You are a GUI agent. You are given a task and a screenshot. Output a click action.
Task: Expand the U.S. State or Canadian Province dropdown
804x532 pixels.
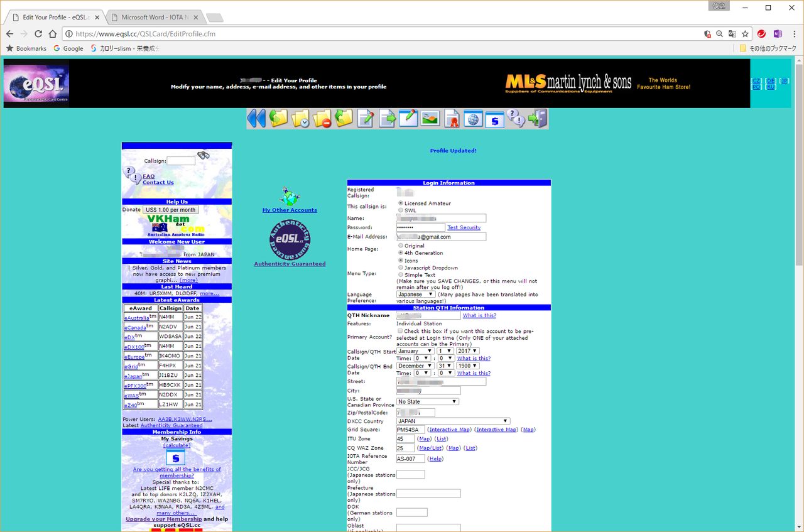click(x=428, y=401)
